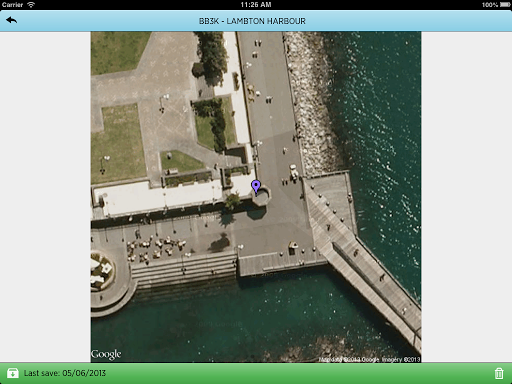
Task: Tap the BB3K - LAMBTON HARBOUR title
Action: tap(252, 21)
